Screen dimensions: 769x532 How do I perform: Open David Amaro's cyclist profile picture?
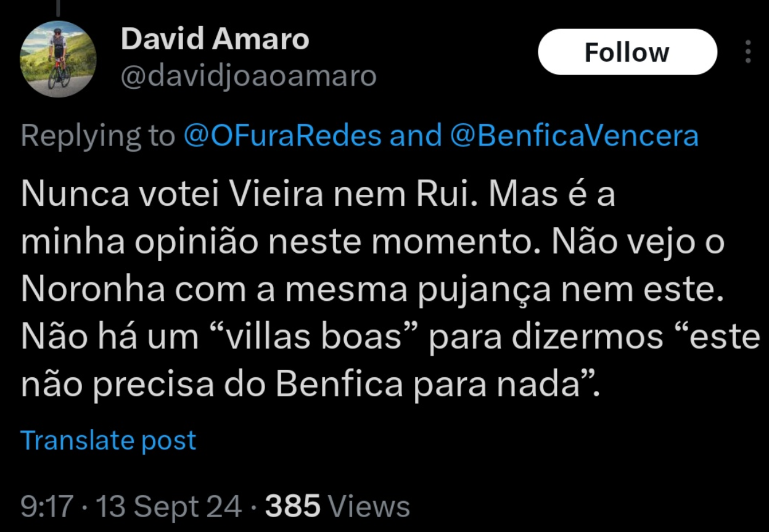[59, 59]
